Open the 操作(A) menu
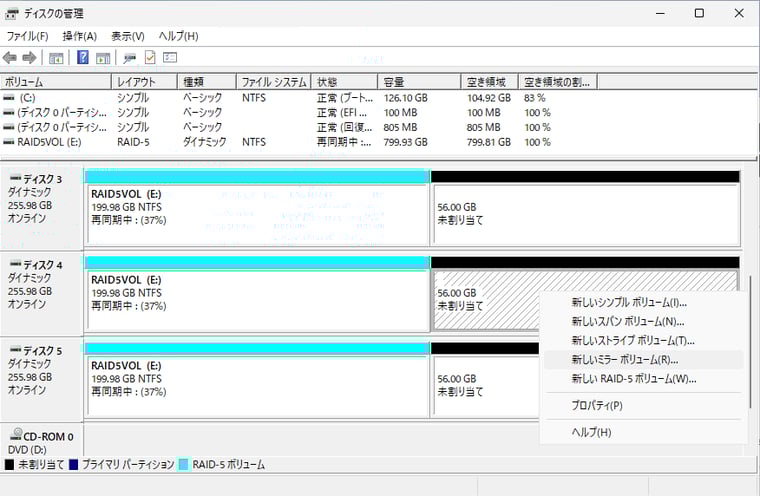Viewport: 760px width, 496px height. pos(80,36)
